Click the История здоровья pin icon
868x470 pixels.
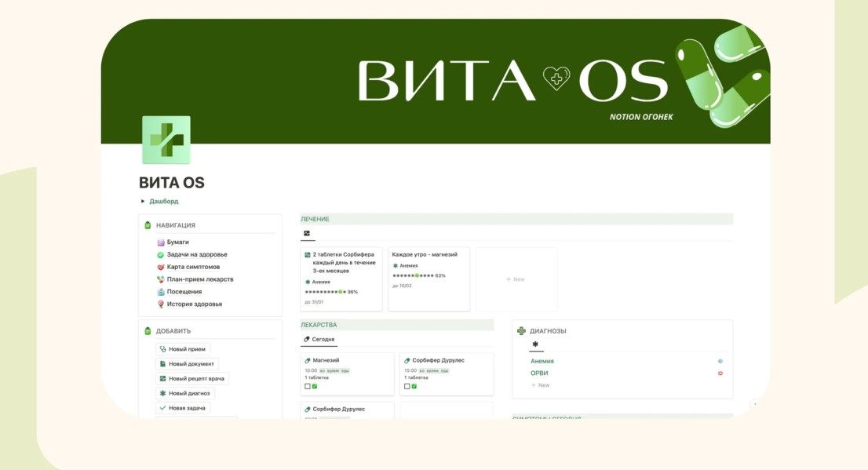coord(161,304)
